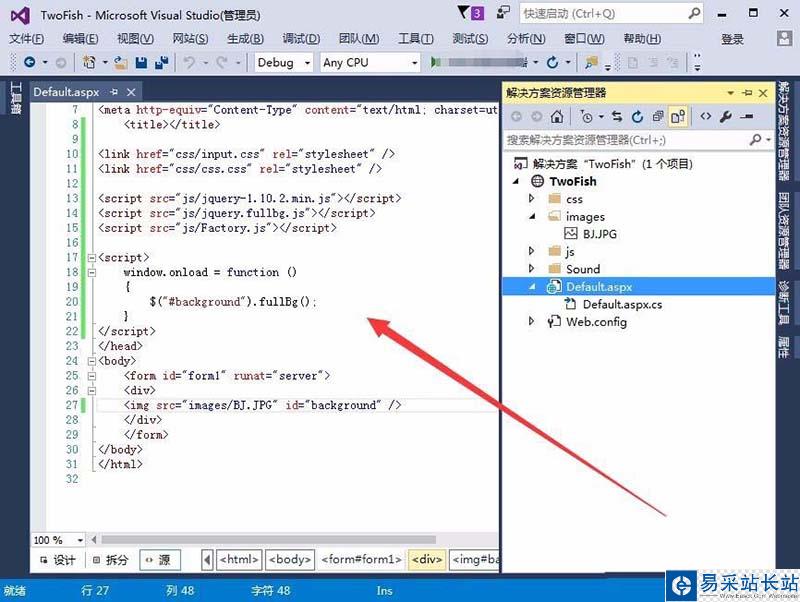Click the Properties wrench icon
The image size is (800, 602).
pyautogui.click(x=726, y=117)
